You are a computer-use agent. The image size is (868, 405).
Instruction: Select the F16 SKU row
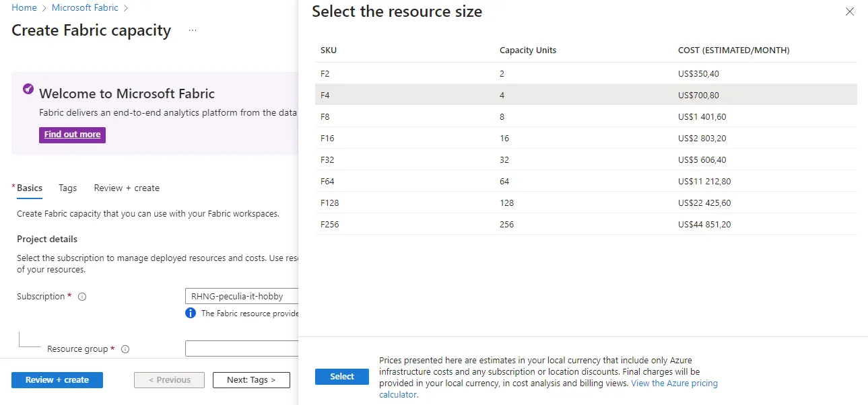pyautogui.click(x=586, y=138)
